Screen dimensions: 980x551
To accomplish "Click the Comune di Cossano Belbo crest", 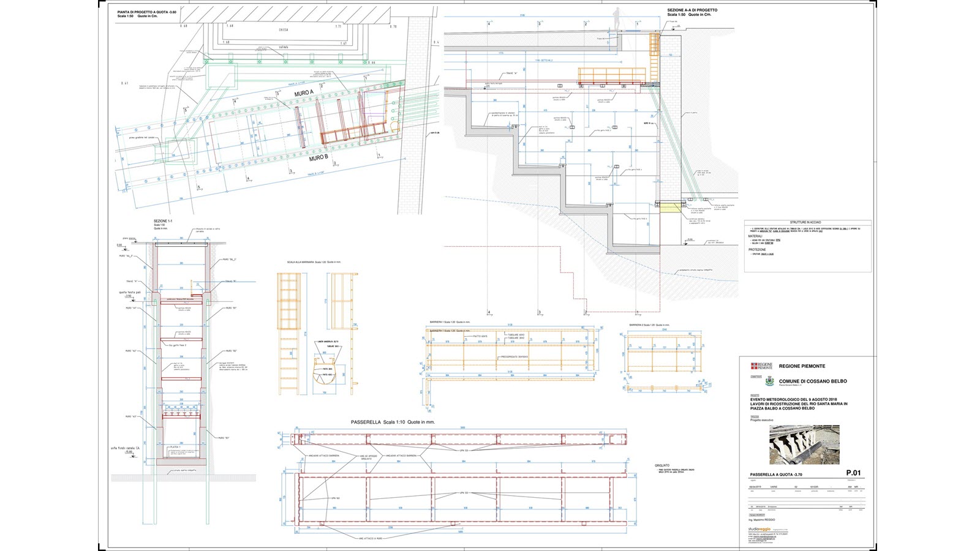I will point(769,381).
